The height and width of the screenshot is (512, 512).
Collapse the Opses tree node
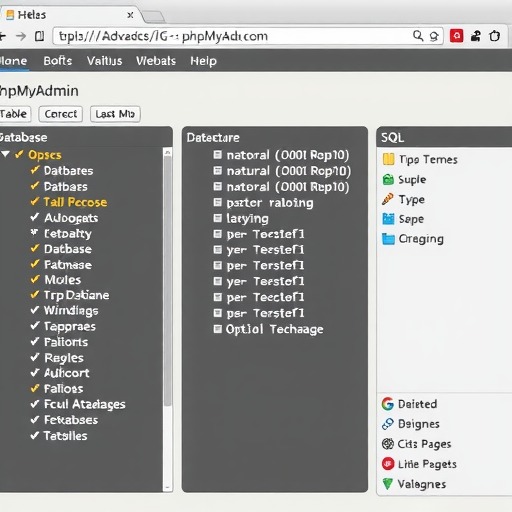[5, 154]
